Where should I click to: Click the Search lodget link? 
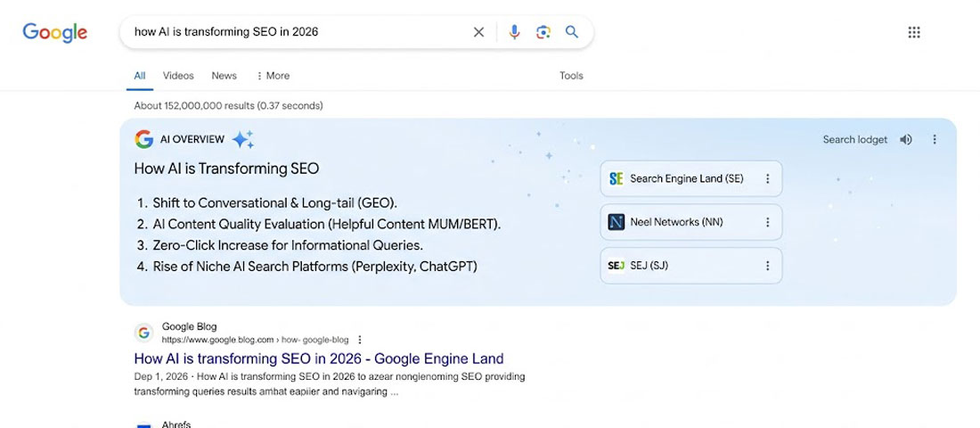pyautogui.click(x=855, y=139)
